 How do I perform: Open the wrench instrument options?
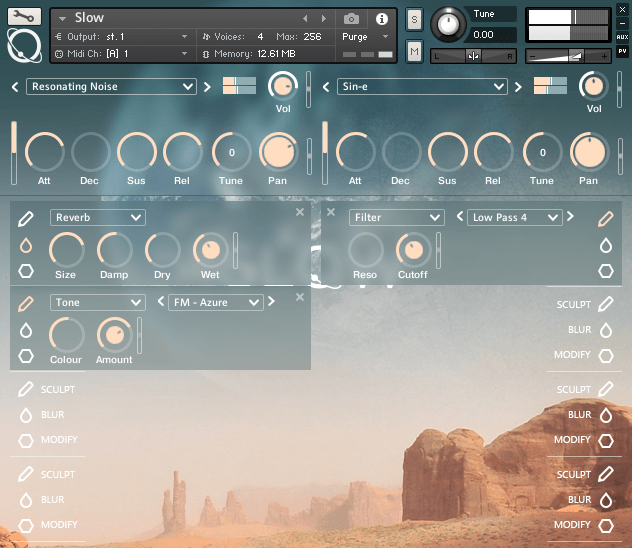click(x=24, y=17)
